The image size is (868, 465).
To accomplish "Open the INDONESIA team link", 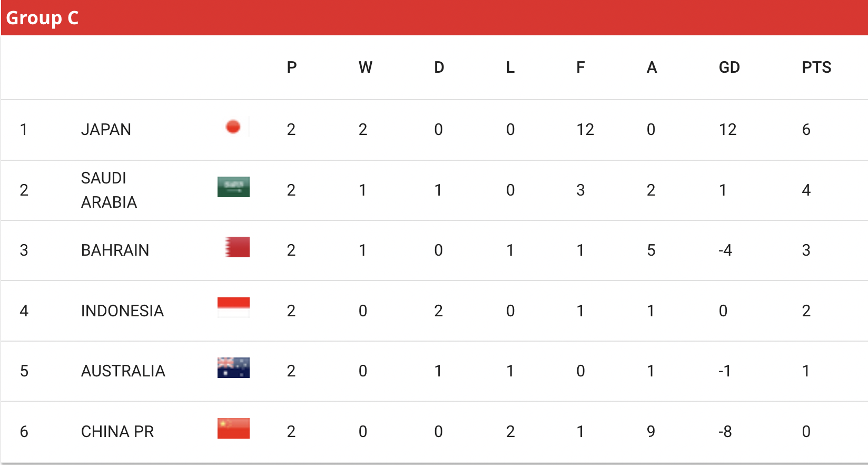I will (x=122, y=311).
